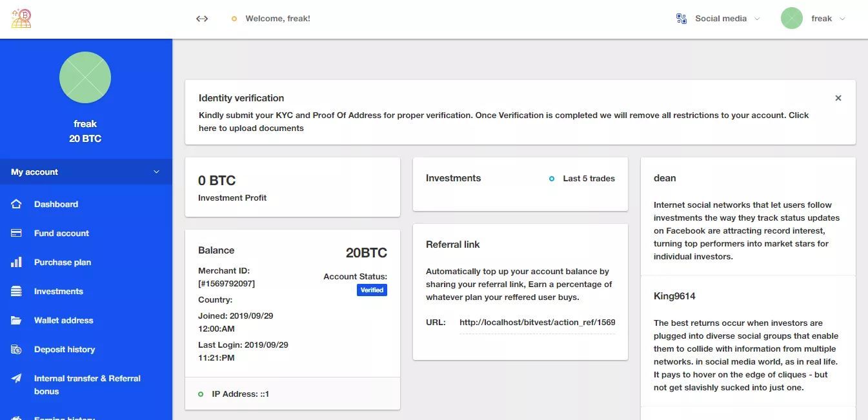This screenshot has height=420, width=868.
Task: Click the Purchase plan bar chart icon
Action: 17,262
